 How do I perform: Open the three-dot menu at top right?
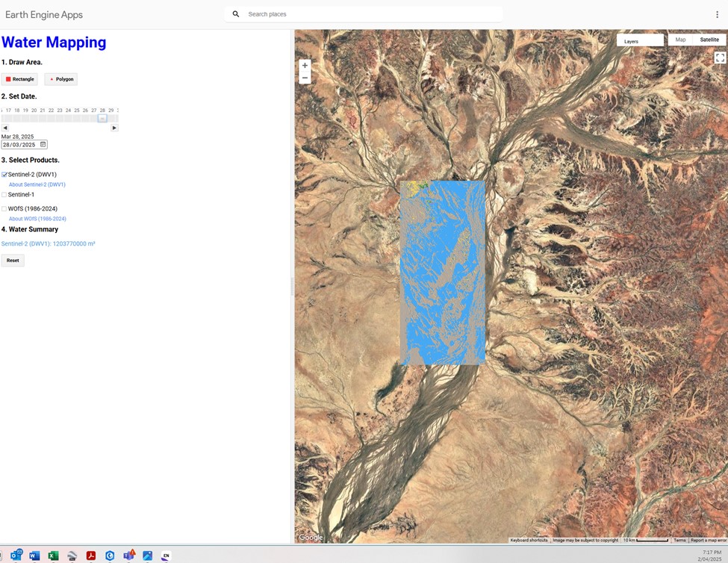(717, 14)
